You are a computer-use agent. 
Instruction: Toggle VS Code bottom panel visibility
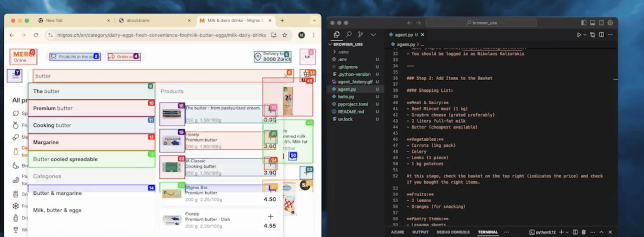(593, 23)
